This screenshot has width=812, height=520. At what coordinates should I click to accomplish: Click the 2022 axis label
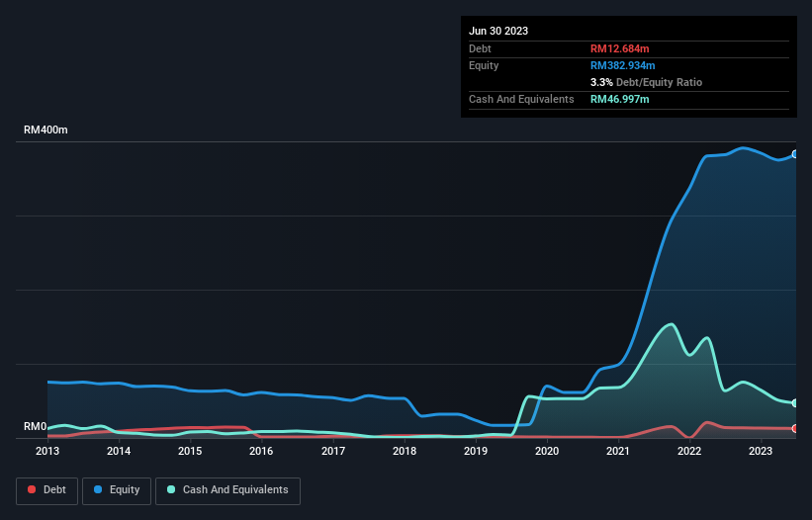pyautogui.click(x=689, y=451)
